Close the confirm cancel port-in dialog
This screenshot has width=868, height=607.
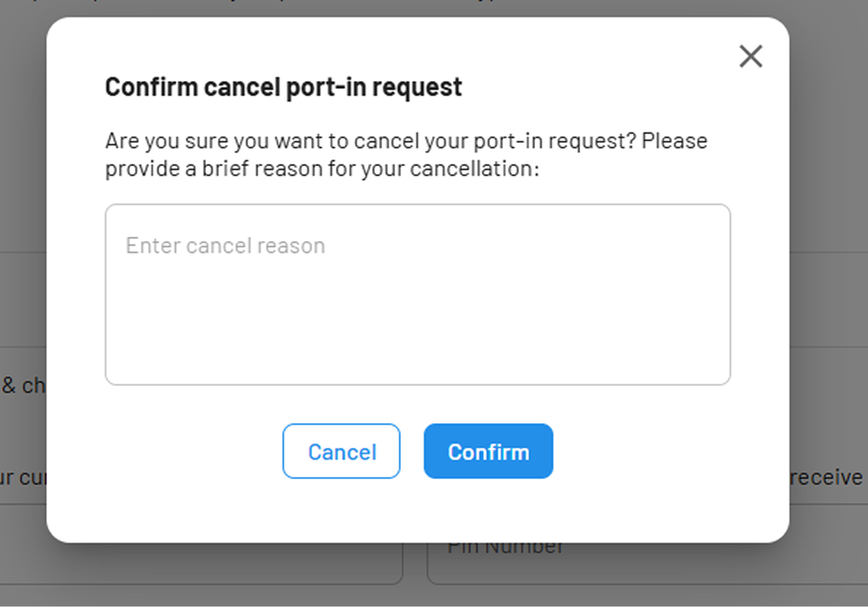pos(751,56)
